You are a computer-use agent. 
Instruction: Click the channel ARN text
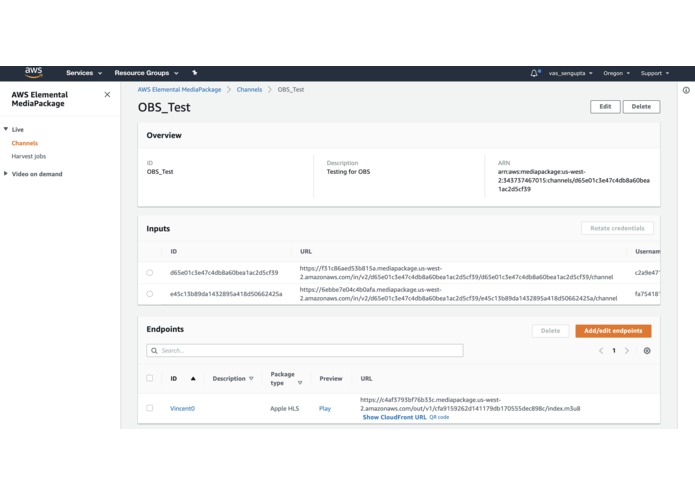(574, 180)
